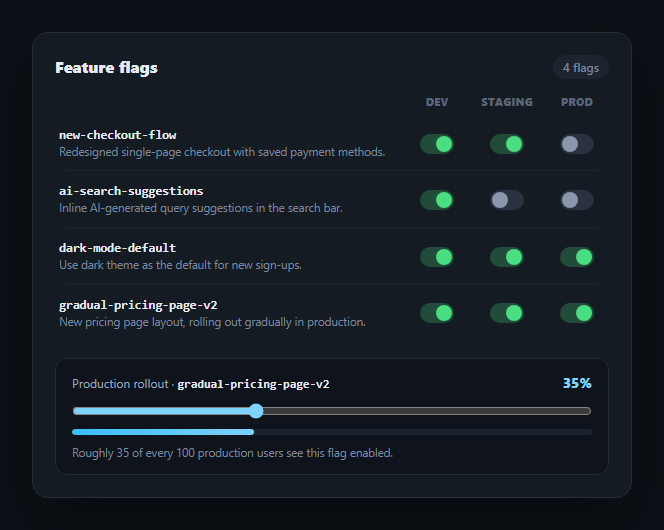664x530 pixels.
Task: Enable new-checkout-flow in PROD
Action: (577, 144)
